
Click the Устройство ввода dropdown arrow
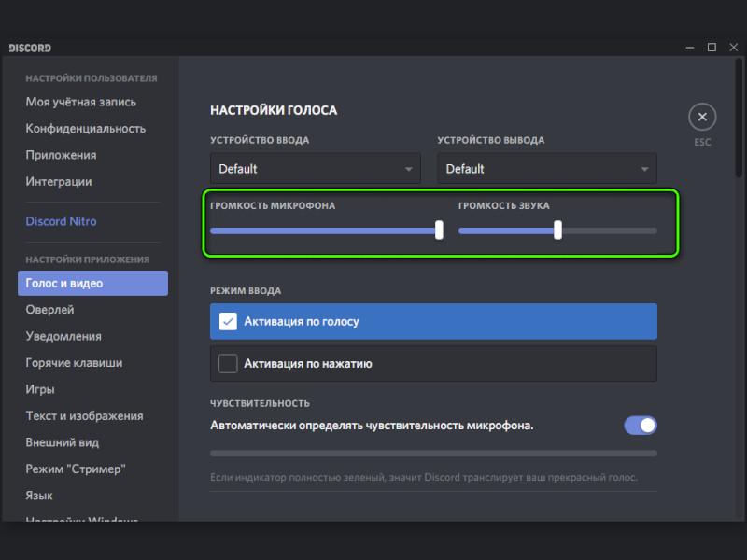(x=408, y=169)
